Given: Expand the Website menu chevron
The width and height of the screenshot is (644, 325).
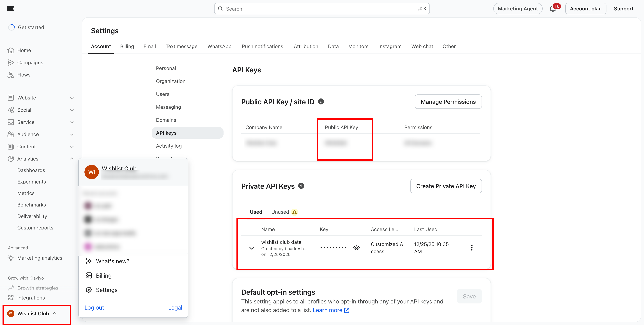Looking at the screenshot, I should tap(72, 98).
